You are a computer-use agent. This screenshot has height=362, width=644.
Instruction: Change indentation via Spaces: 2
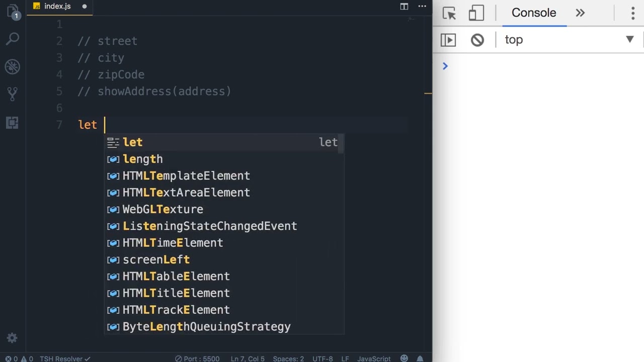click(x=288, y=358)
